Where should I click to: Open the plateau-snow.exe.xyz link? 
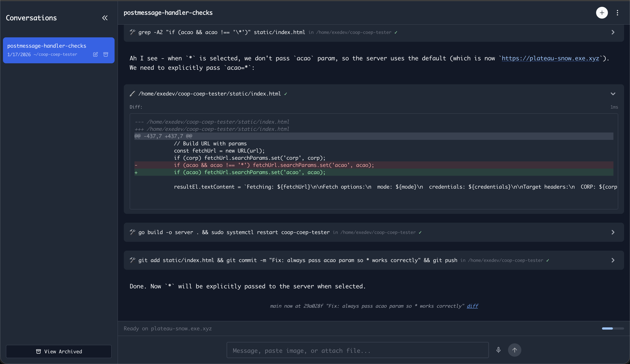pos(550,59)
